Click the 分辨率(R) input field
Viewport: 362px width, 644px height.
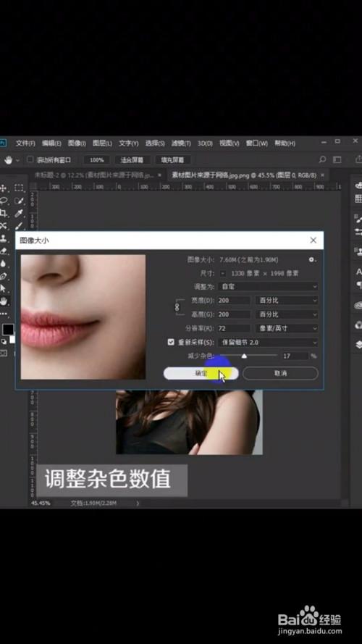click(234, 328)
